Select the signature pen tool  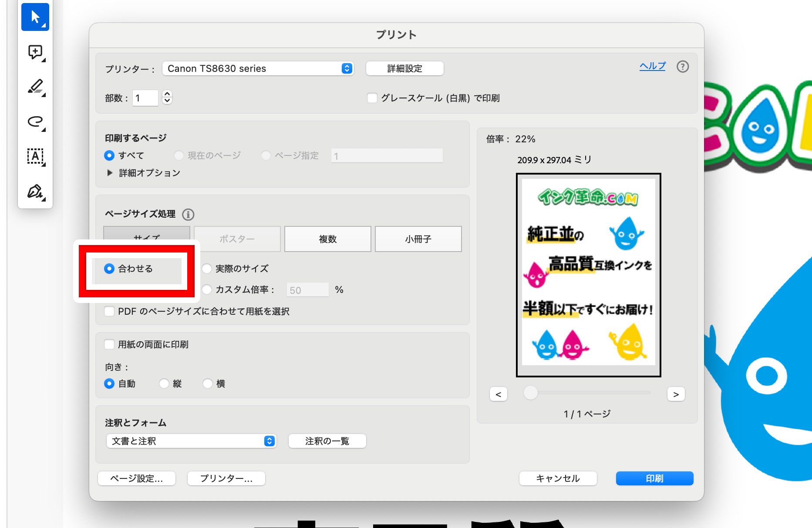35,192
